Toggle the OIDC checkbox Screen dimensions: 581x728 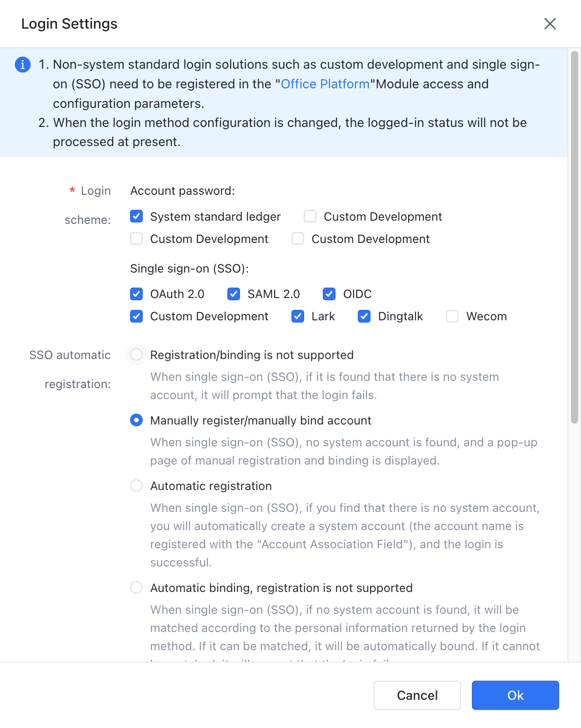tap(329, 294)
